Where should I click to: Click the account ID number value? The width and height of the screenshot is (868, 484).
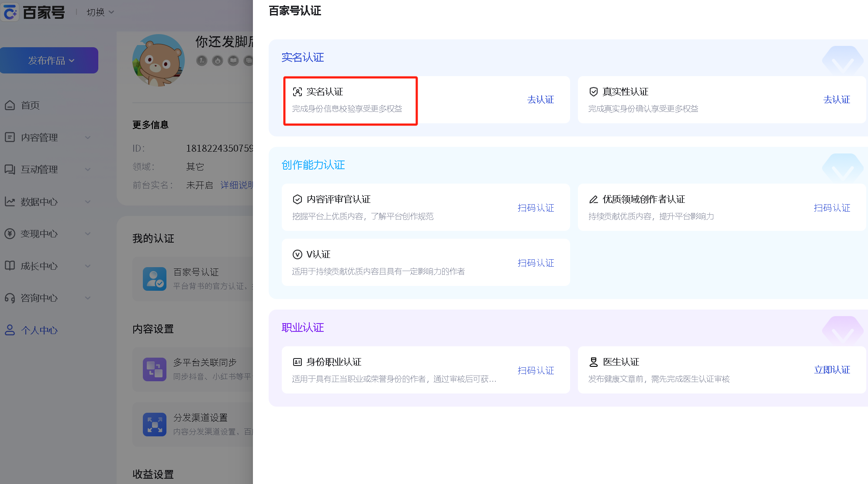coord(219,148)
